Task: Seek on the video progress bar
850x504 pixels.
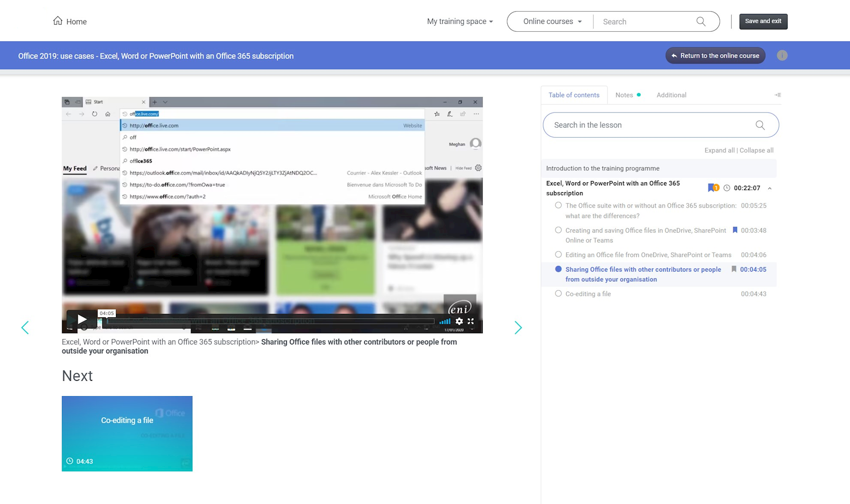Action: click(x=270, y=321)
